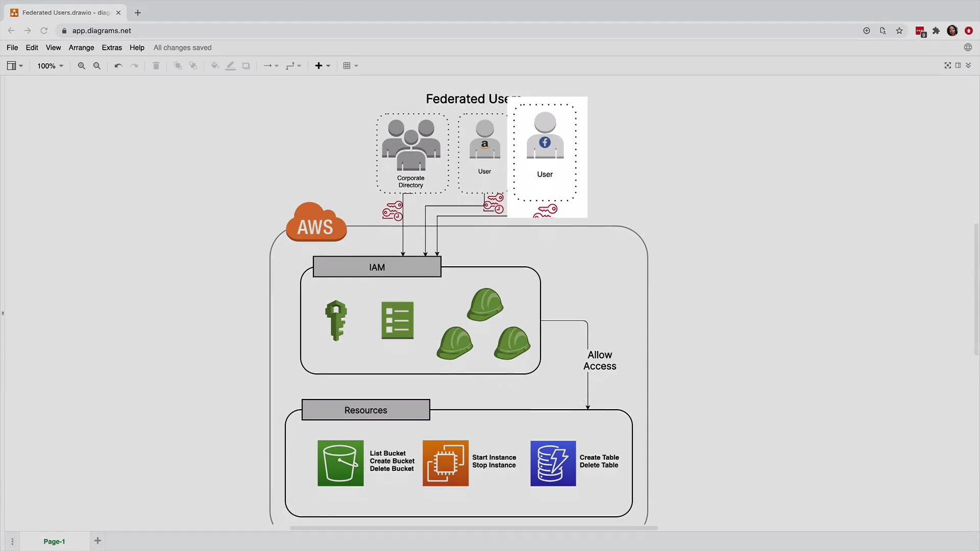
Task: Click the zoom in magnifier icon
Action: click(x=81, y=66)
